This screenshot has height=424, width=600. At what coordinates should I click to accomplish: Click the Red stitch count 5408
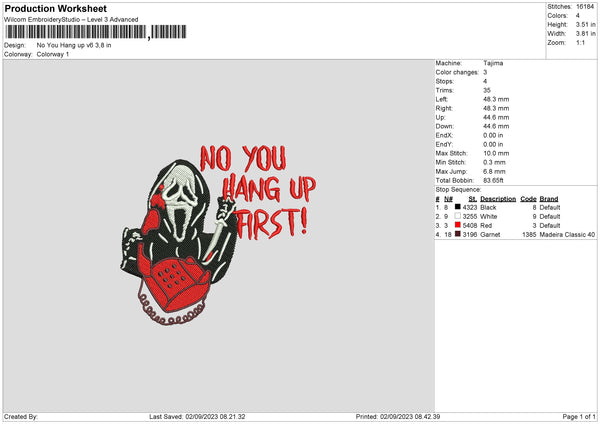tap(470, 226)
